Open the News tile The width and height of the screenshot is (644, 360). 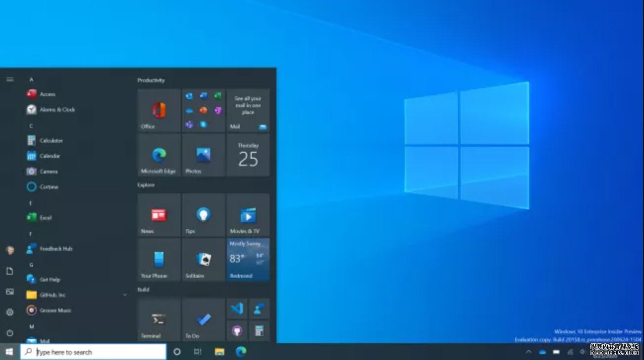coord(159,215)
